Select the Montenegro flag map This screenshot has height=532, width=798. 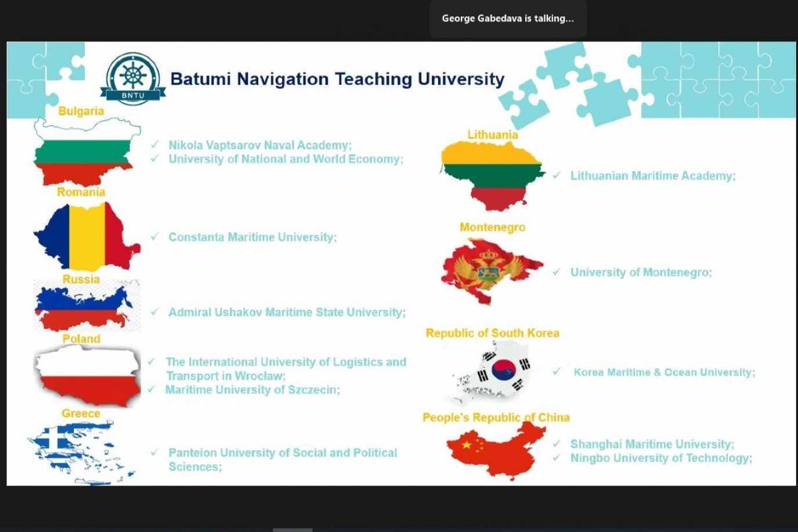pyautogui.click(x=492, y=272)
